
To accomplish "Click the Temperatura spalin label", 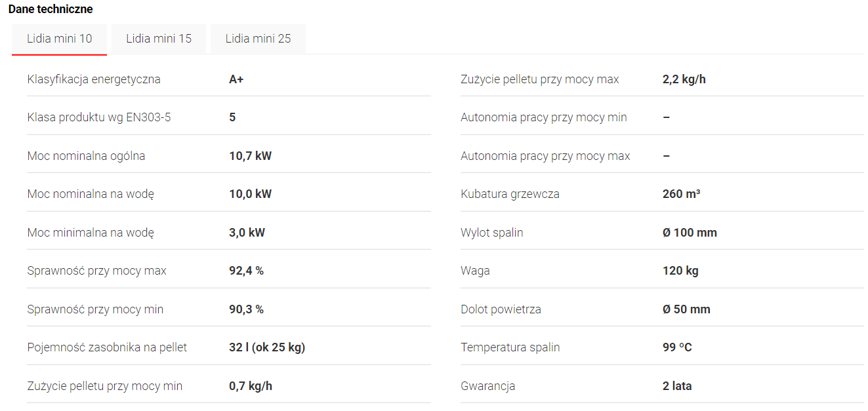I will tap(510, 347).
